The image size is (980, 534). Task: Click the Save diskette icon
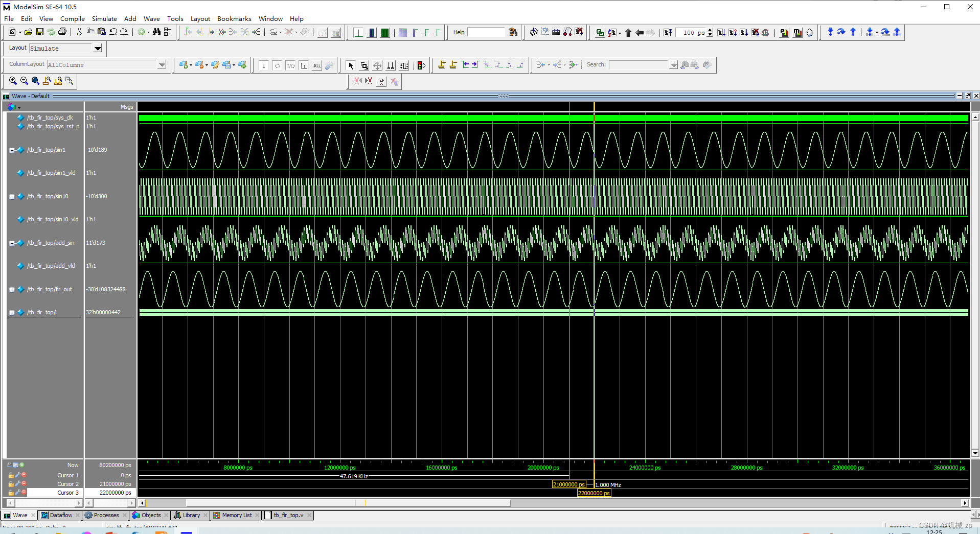(x=40, y=32)
